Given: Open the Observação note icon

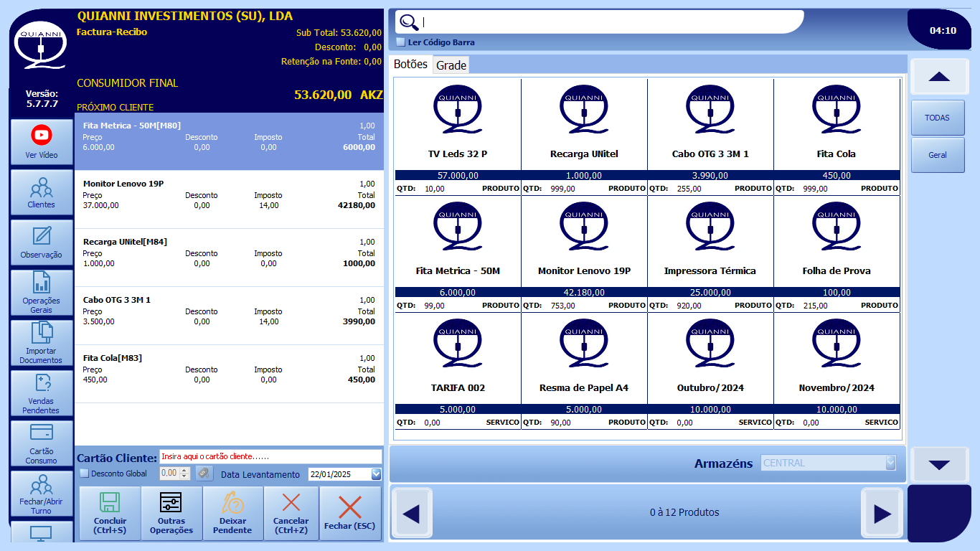Looking at the screenshot, I should coord(42,242).
